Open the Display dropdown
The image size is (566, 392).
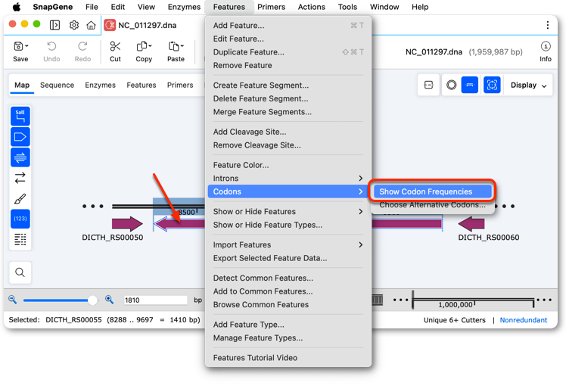click(x=528, y=86)
